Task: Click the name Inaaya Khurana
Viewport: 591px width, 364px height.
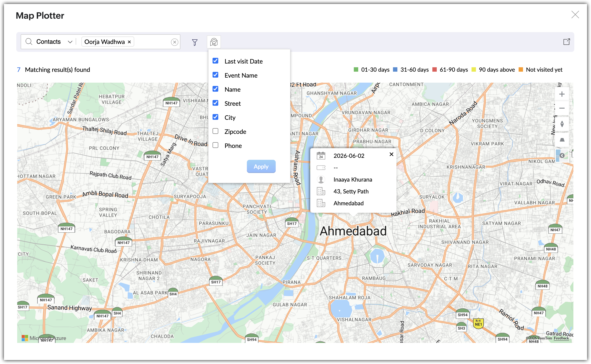Action: click(352, 180)
